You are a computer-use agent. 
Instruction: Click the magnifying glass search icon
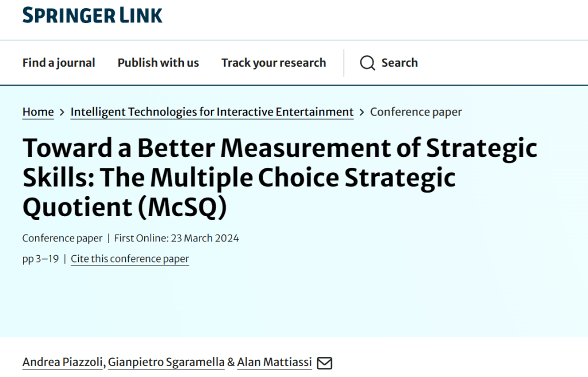point(367,63)
